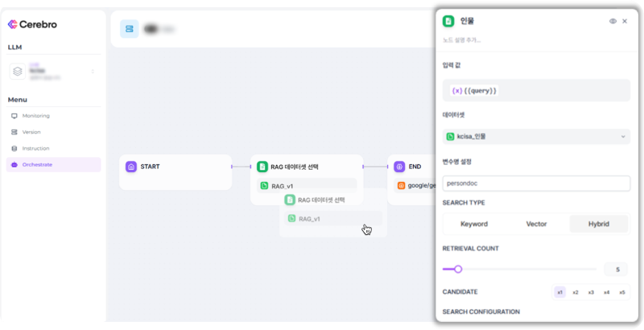
Task: Click the green document icon beside 인물 title
Action: 449,21
